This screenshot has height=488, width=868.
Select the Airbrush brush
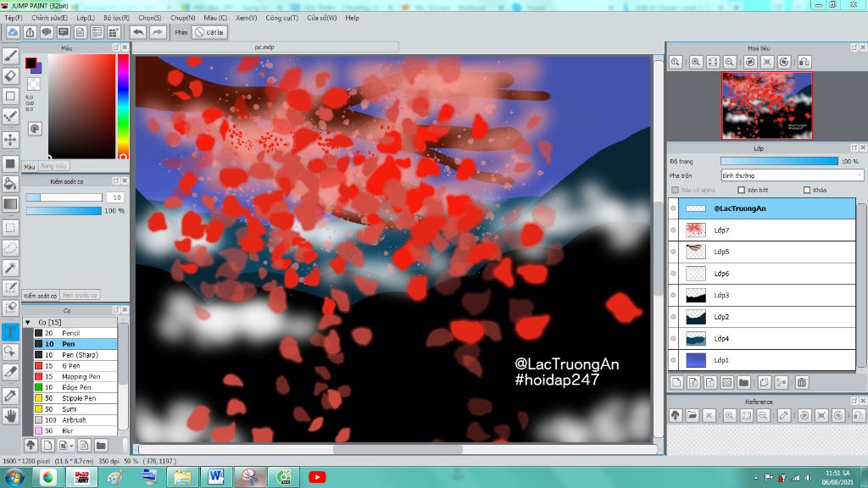75,420
